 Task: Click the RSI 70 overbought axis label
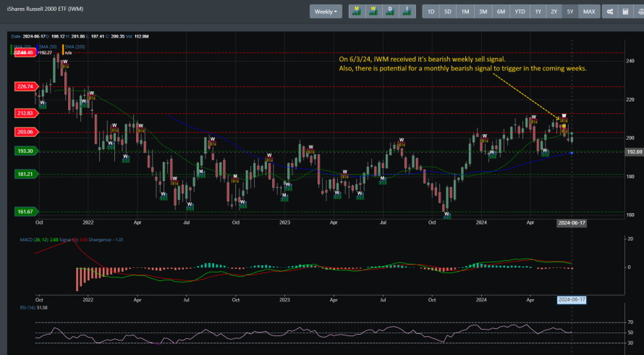[x=630, y=322]
